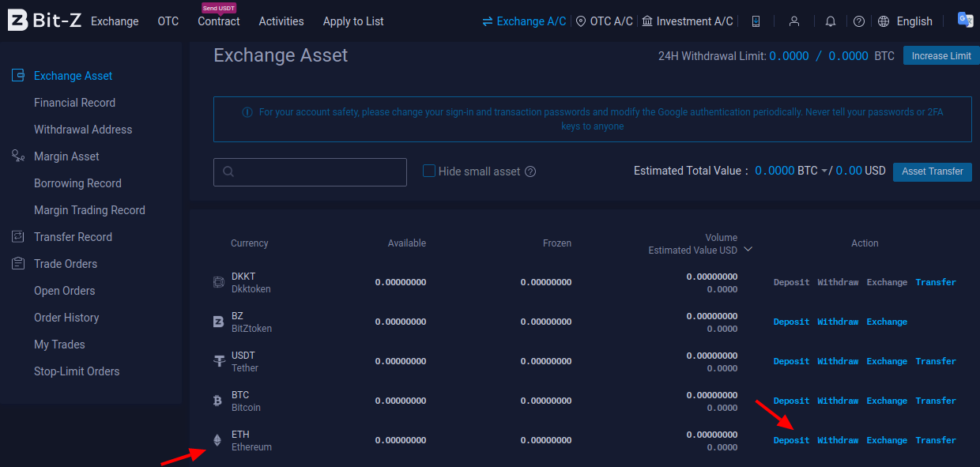Click the Send USDT badge above Contract

point(219,8)
